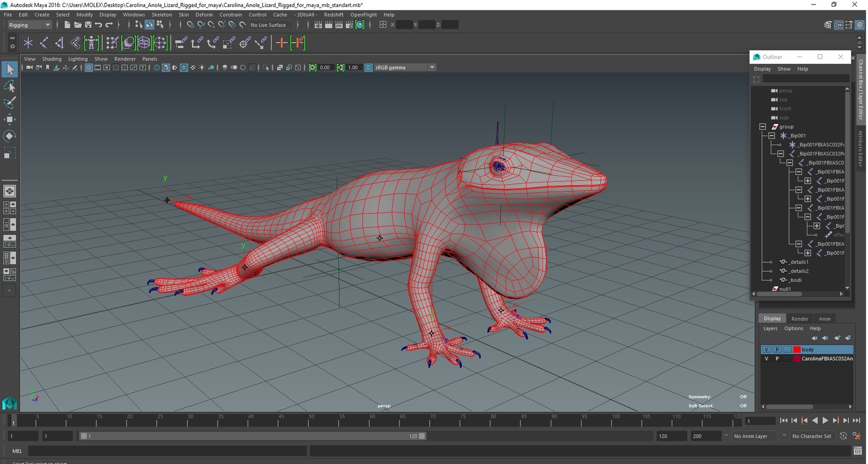Click the time range slider bar
The height and width of the screenshot is (464, 868).
pyautogui.click(x=252, y=436)
